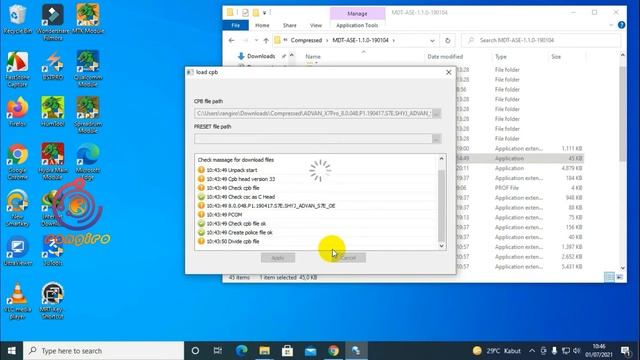Open FastStone Capture desktop shortcut

coord(18,69)
